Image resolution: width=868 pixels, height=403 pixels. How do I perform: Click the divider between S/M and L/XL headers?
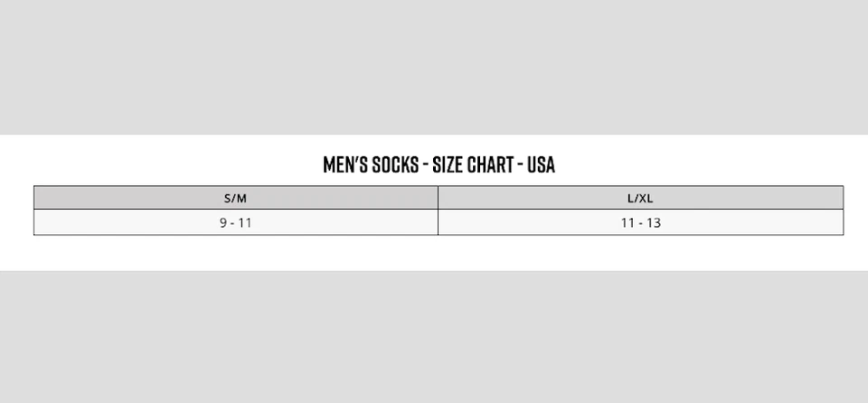click(x=438, y=198)
